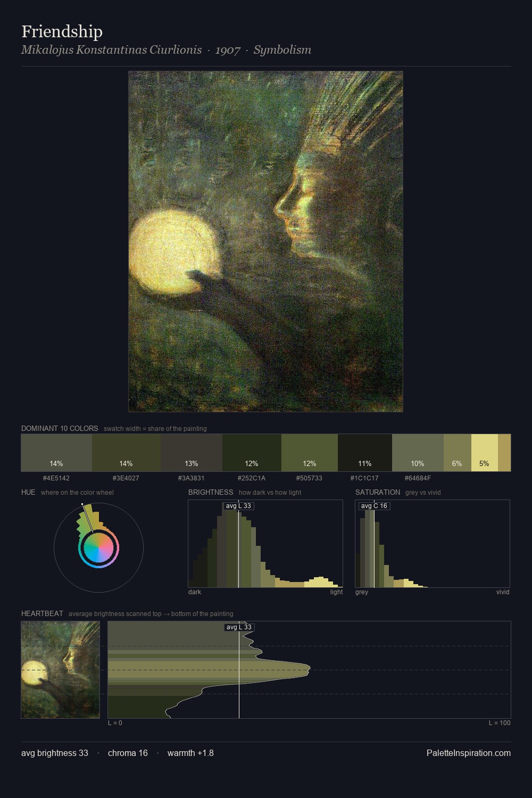Click 'warmth +1.8' in the footer
The image size is (532, 798).
click(x=190, y=753)
